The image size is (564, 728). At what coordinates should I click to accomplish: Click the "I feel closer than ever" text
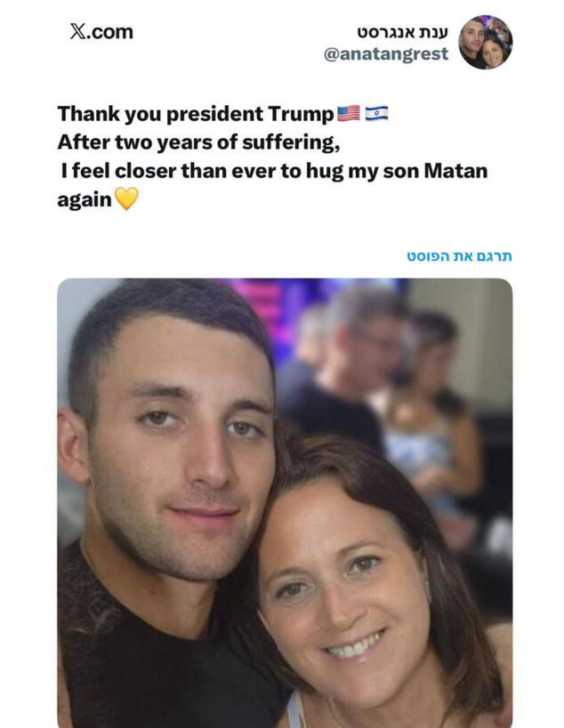click(x=169, y=171)
